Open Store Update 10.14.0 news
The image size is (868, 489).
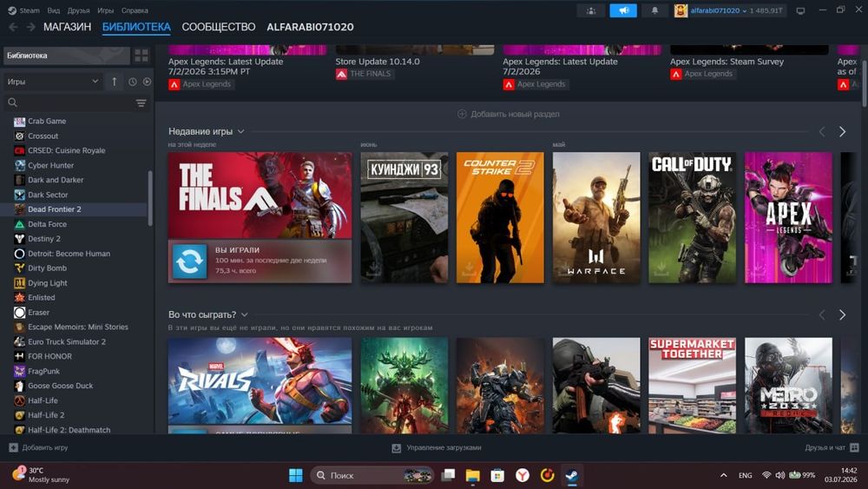tap(378, 62)
